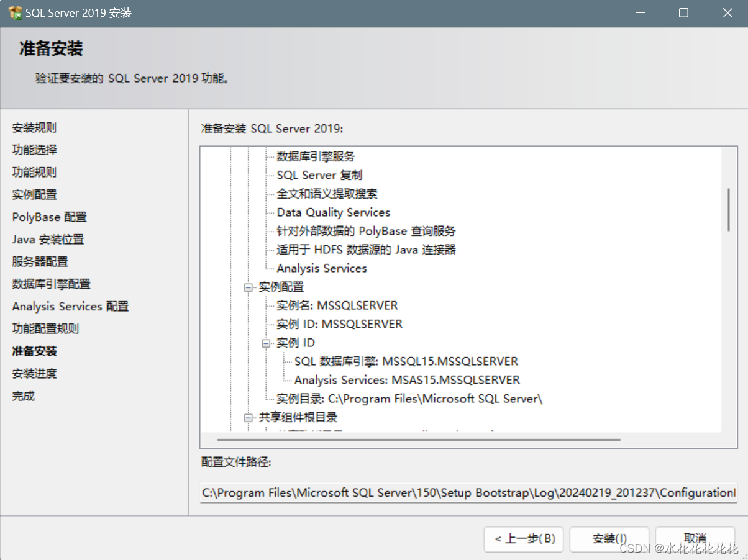This screenshot has width=748, height=560.
Task: Select 功能配置规则 step in sidebar
Action: pyautogui.click(x=45, y=329)
